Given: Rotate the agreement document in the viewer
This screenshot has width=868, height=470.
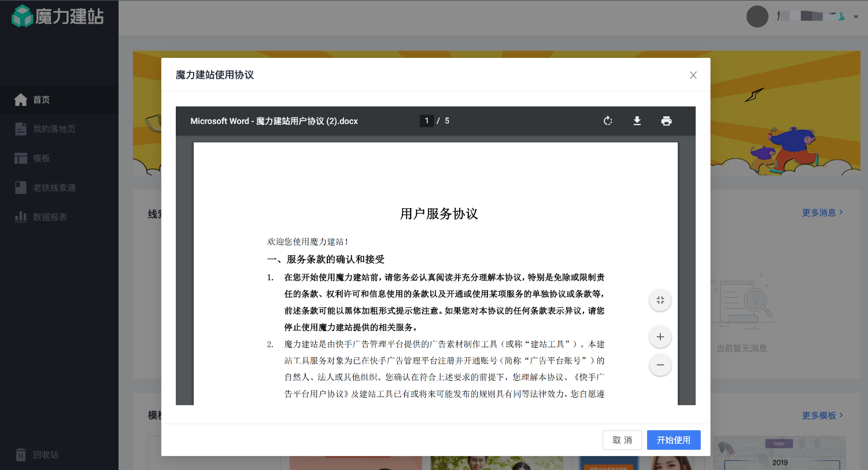Looking at the screenshot, I should [x=608, y=121].
